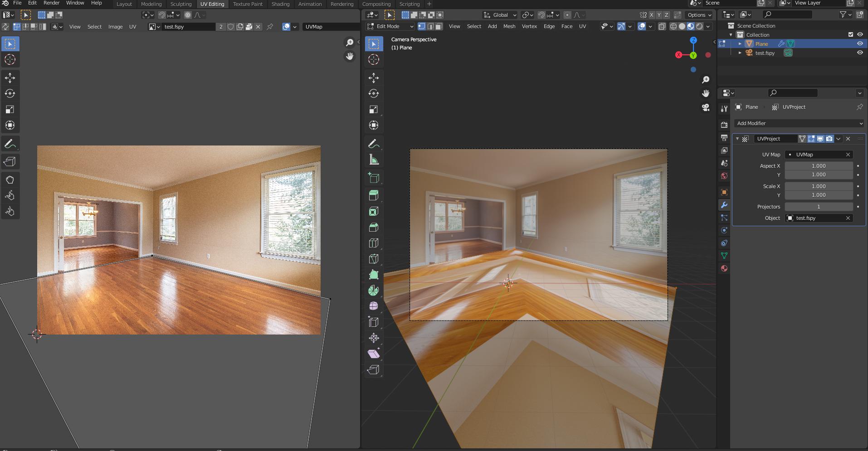The height and width of the screenshot is (451, 868).
Task: Pick the Grab sculpt tool in UV editor
Action: (10, 179)
